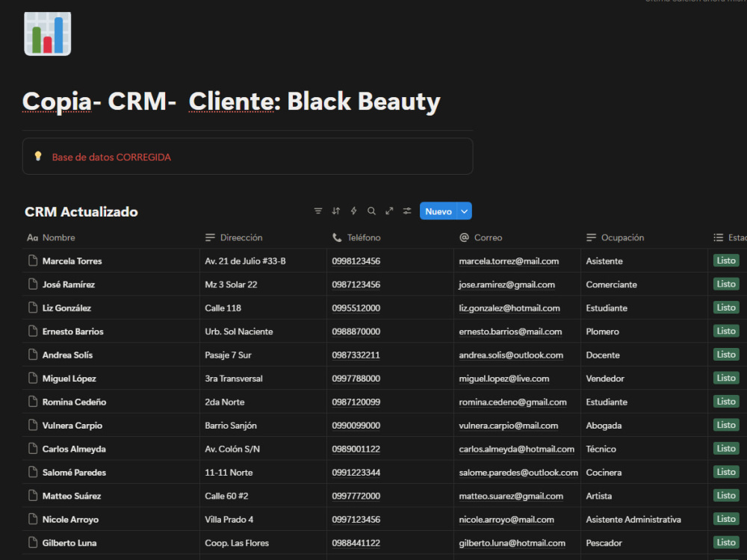Open the database search magnifier icon
747x560 pixels.
[371, 211]
